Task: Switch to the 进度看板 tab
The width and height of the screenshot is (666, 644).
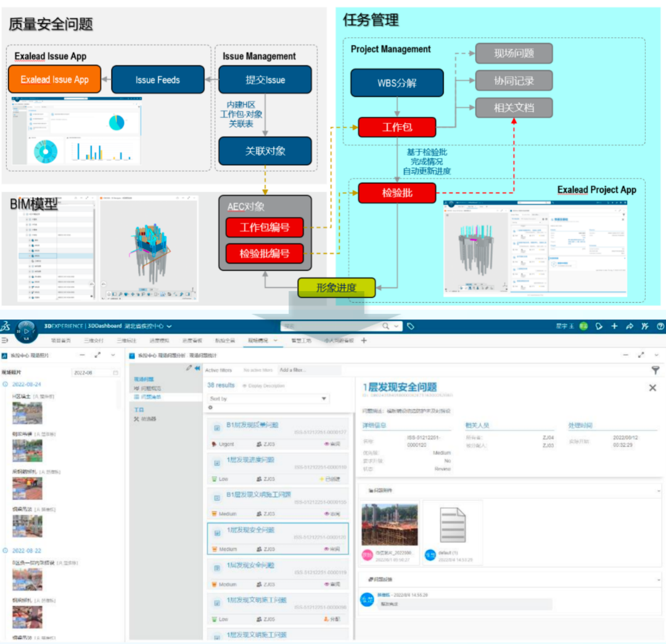Action: click(x=192, y=341)
